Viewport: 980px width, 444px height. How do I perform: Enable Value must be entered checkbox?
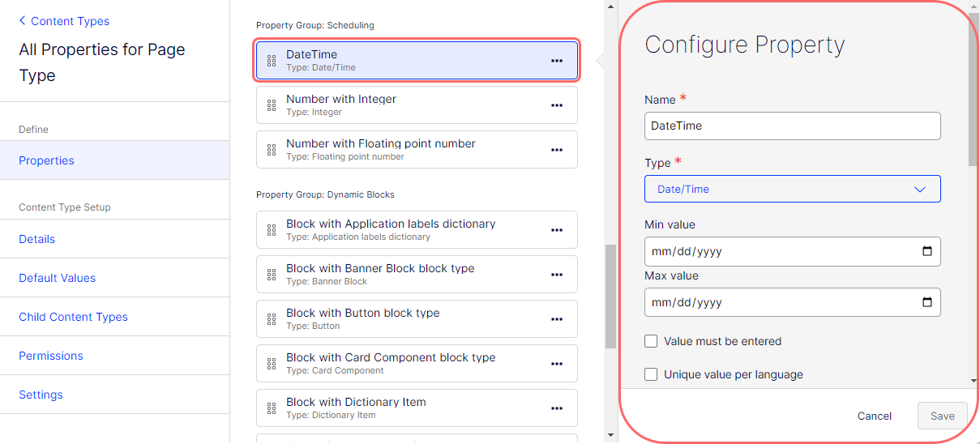pyautogui.click(x=651, y=341)
